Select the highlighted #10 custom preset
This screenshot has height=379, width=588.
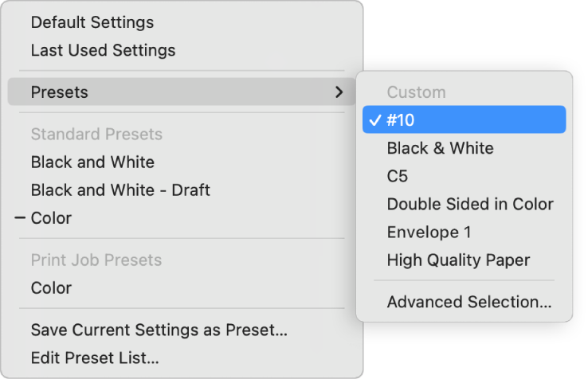tap(401, 120)
